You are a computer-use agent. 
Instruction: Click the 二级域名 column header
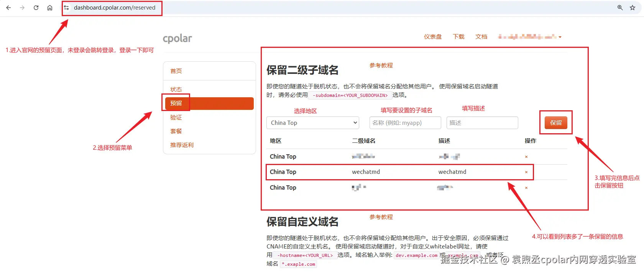(x=364, y=141)
